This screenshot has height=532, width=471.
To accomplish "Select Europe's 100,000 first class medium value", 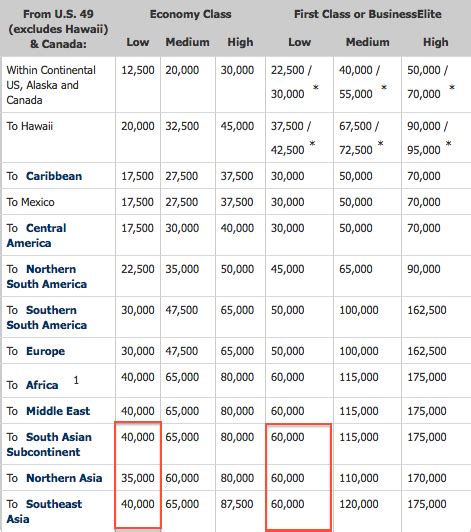I will (359, 351).
